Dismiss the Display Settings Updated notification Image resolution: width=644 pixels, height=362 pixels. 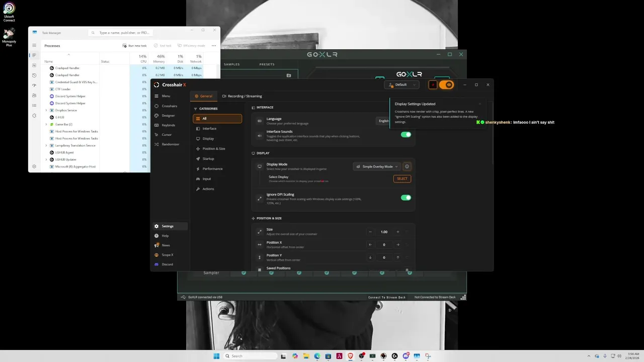479,104
